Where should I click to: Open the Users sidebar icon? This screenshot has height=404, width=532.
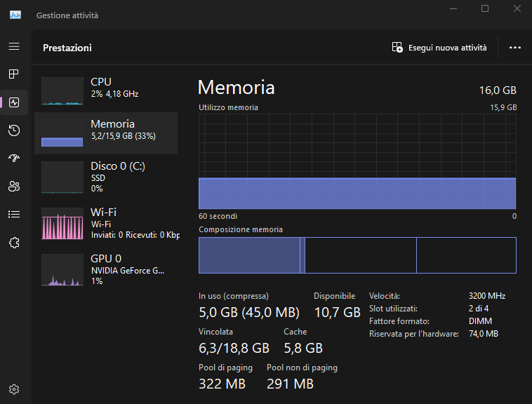pyautogui.click(x=14, y=186)
